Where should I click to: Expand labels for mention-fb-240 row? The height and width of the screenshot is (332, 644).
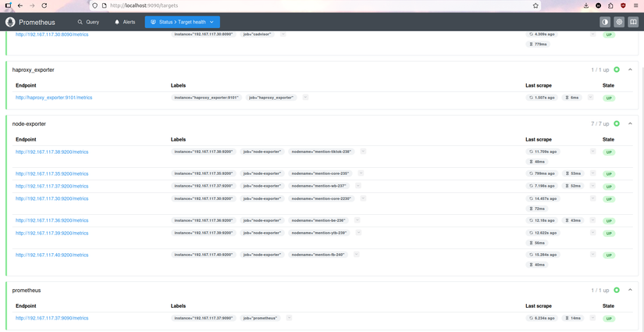tap(357, 254)
